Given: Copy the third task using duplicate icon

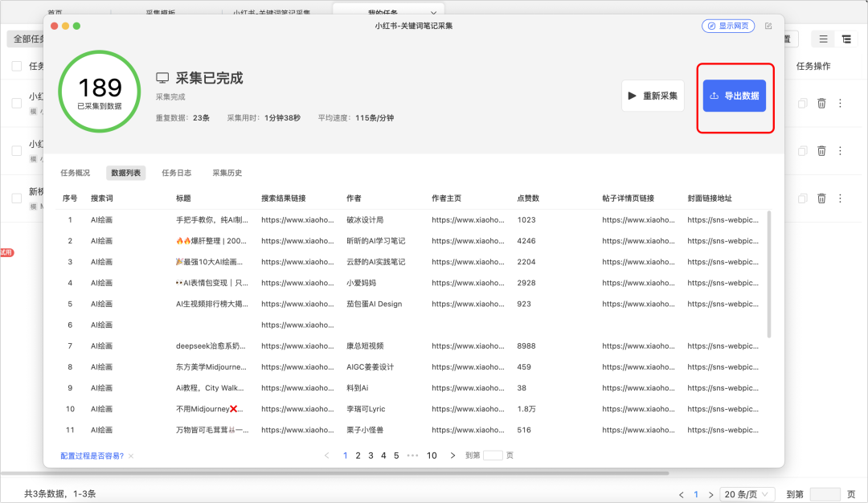Looking at the screenshot, I should click(802, 198).
